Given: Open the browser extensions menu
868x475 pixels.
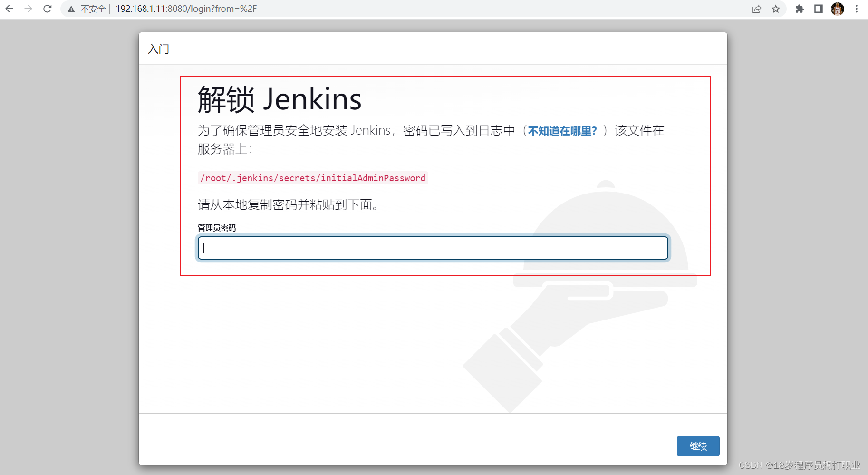Looking at the screenshot, I should coord(800,9).
